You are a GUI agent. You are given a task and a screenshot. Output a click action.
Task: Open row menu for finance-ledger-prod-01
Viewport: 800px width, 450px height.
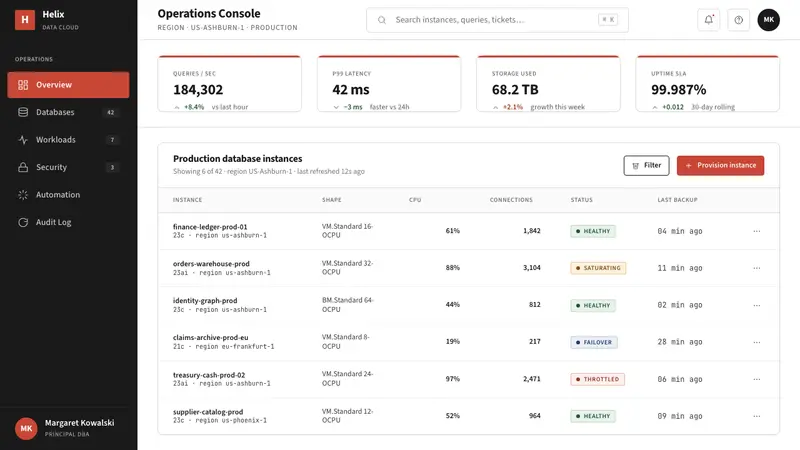[757, 231]
